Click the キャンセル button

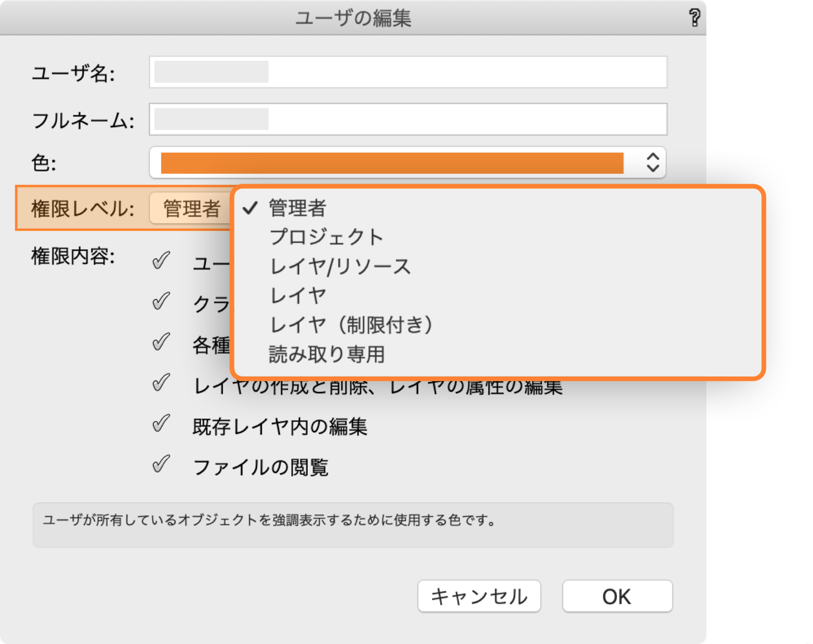pyautogui.click(x=479, y=596)
